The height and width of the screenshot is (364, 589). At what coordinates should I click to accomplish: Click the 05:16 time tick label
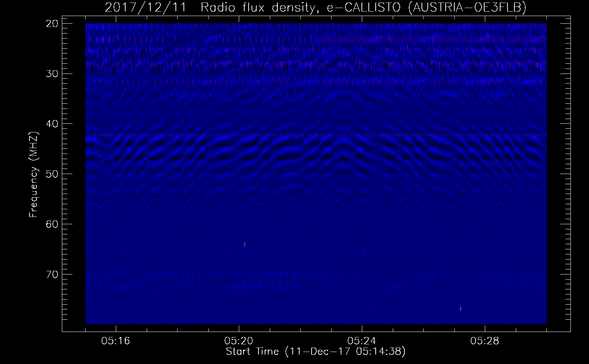[x=116, y=341]
